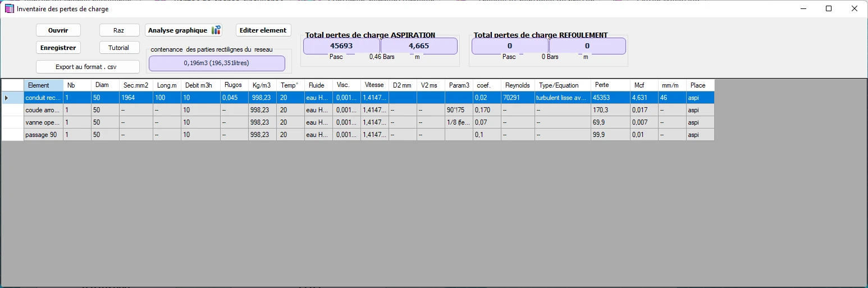Click the Perte value 69,9

pos(610,122)
